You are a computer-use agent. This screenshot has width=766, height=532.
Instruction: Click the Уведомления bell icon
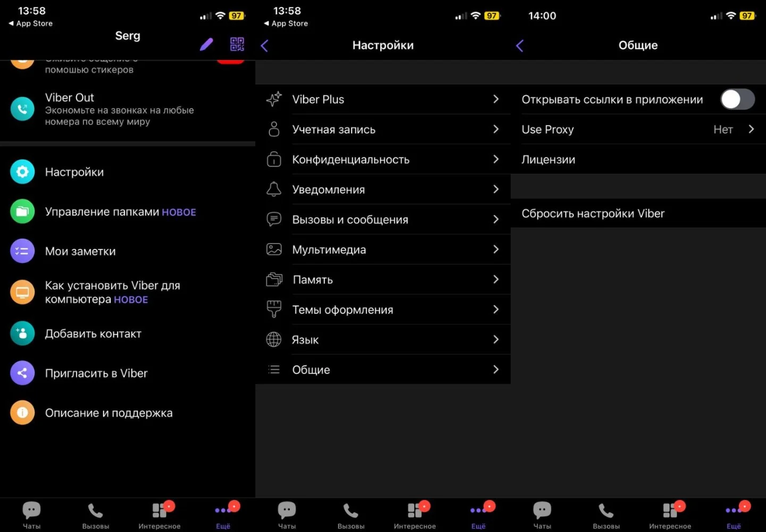[x=274, y=189]
